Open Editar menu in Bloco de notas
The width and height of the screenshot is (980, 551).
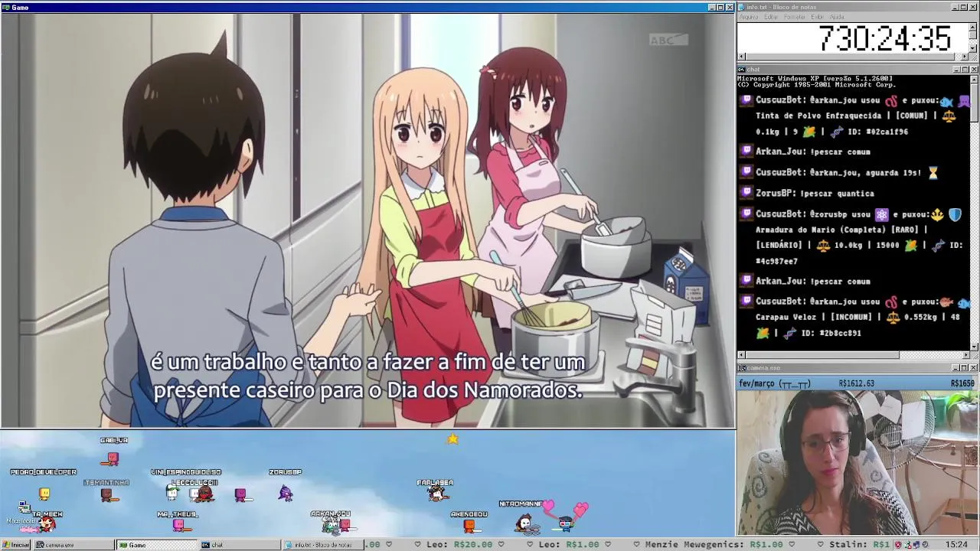pos(771,17)
